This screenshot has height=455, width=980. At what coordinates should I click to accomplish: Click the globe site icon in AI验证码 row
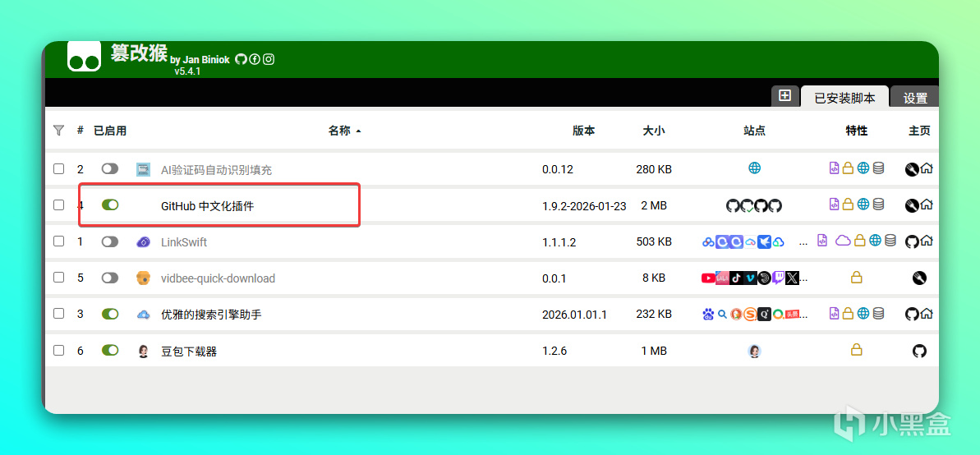[x=754, y=168]
